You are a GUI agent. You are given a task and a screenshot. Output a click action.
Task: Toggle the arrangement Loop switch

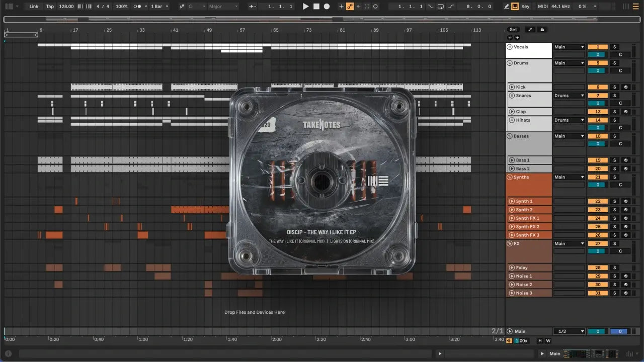[441, 7]
